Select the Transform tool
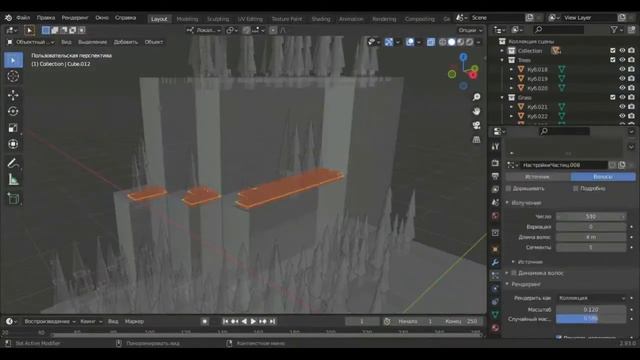This screenshot has width=640, height=360. 13,144
